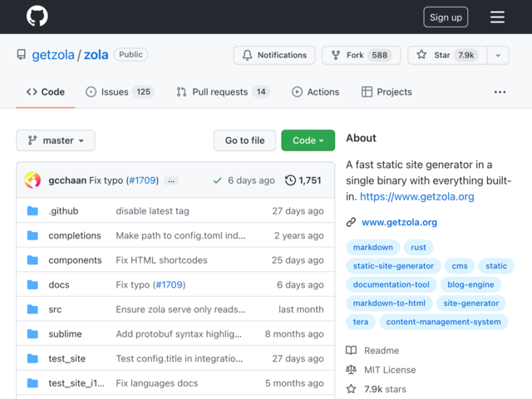Open the master branch selector
Screen dimensions: 532x399
click(56, 140)
